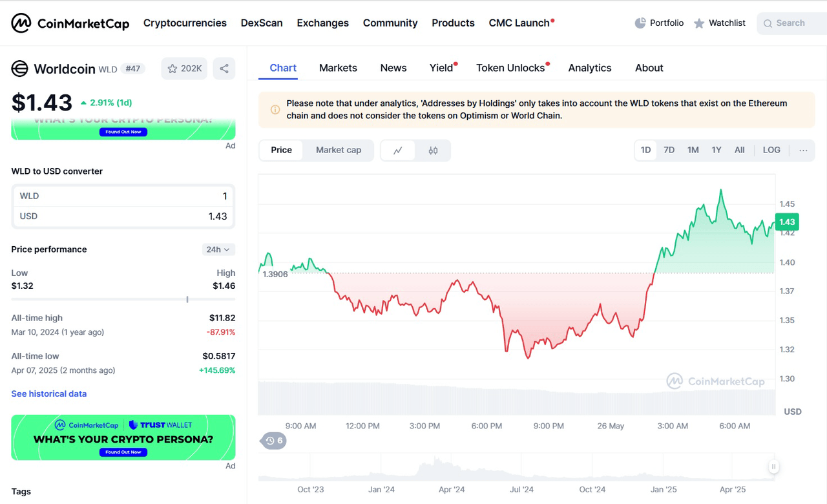Click the See historical data link

click(49, 394)
